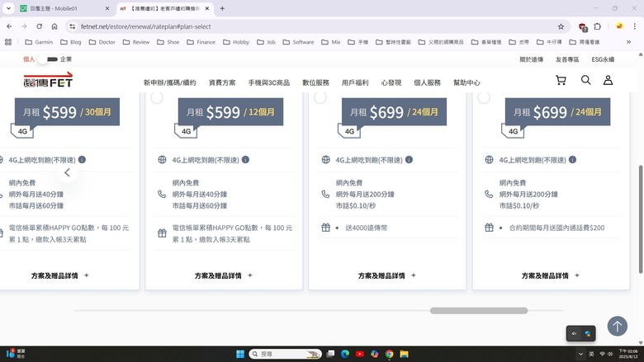Open the 數位服務 menu
Viewport: 644px width, 362px height.
tap(315, 82)
